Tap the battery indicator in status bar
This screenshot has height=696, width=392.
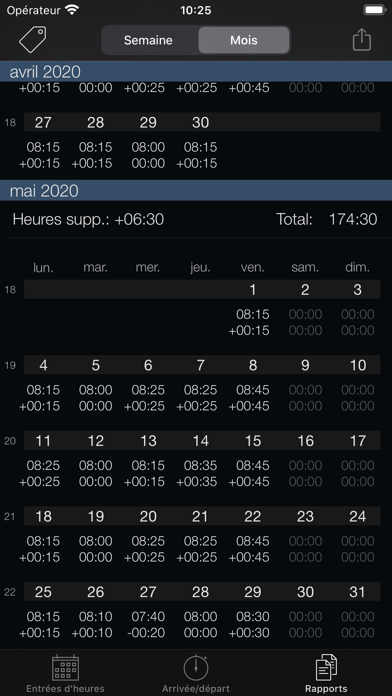[374, 10]
